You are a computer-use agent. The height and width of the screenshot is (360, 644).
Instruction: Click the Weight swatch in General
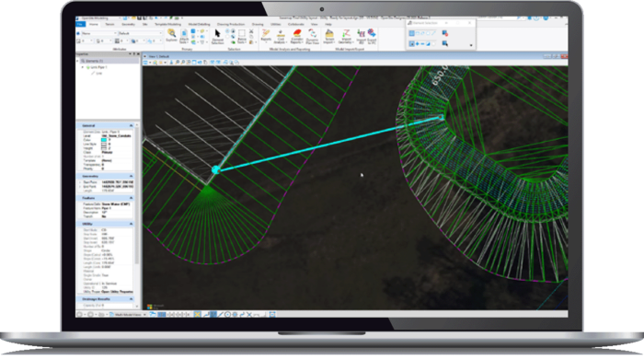tap(104, 148)
